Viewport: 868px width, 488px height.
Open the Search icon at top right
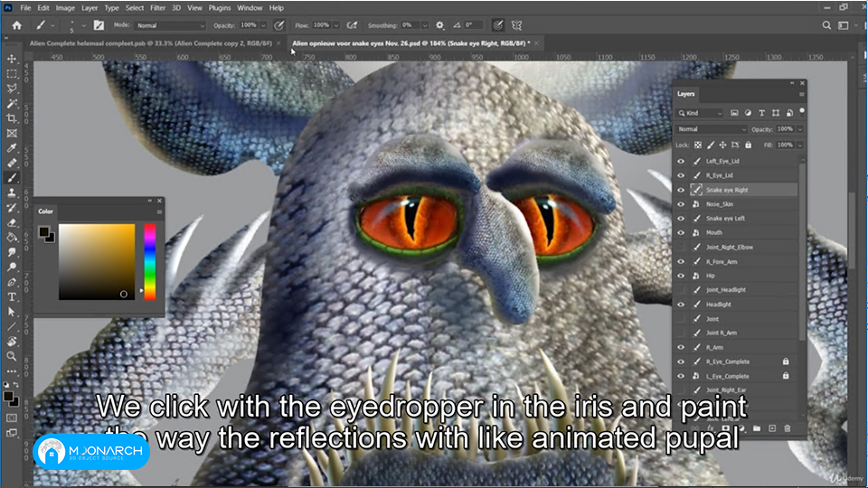pyautogui.click(x=826, y=25)
